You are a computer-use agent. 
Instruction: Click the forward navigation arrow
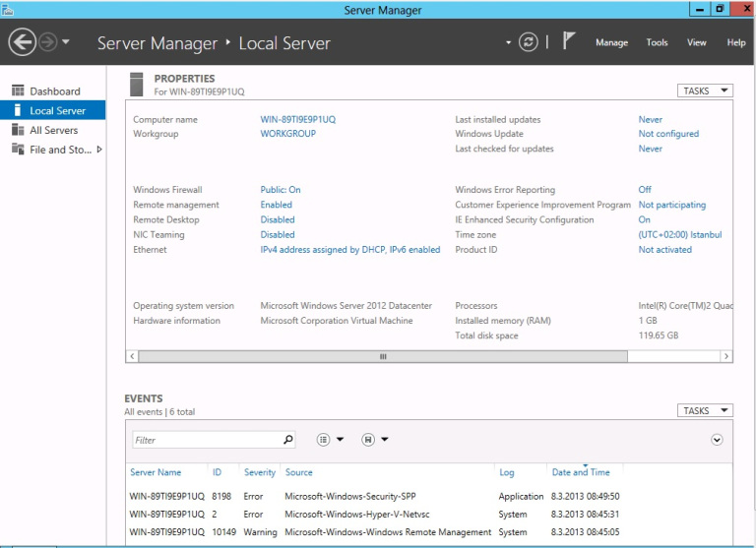(47, 42)
